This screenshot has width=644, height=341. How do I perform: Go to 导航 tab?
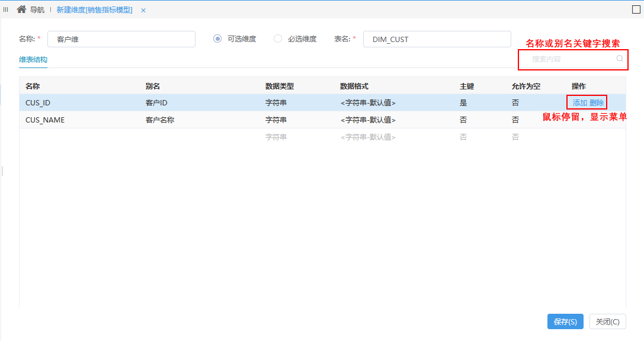(37, 10)
